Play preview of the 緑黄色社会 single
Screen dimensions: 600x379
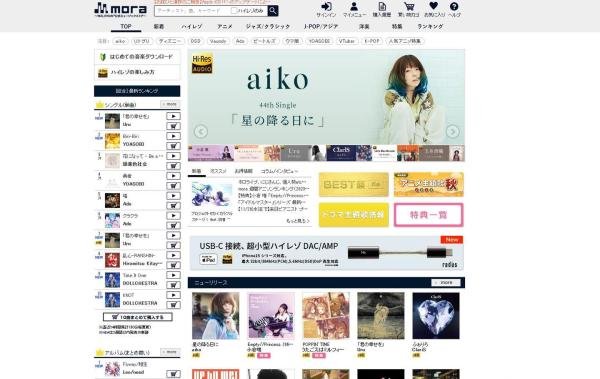173,156
